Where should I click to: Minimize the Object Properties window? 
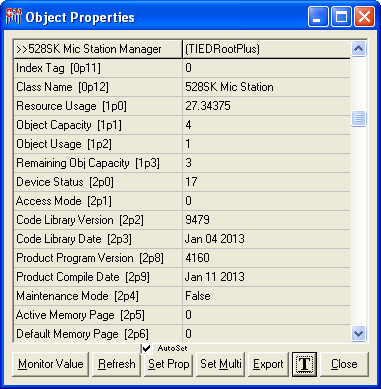[318, 17]
